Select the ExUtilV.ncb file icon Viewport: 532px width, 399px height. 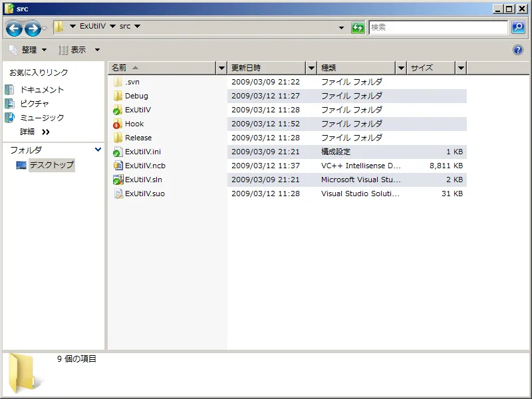click(118, 166)
